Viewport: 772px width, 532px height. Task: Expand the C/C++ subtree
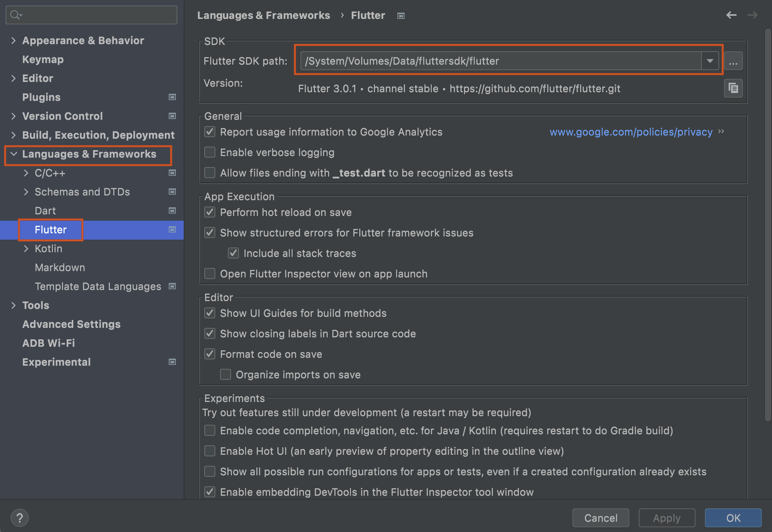coord(26,173)
